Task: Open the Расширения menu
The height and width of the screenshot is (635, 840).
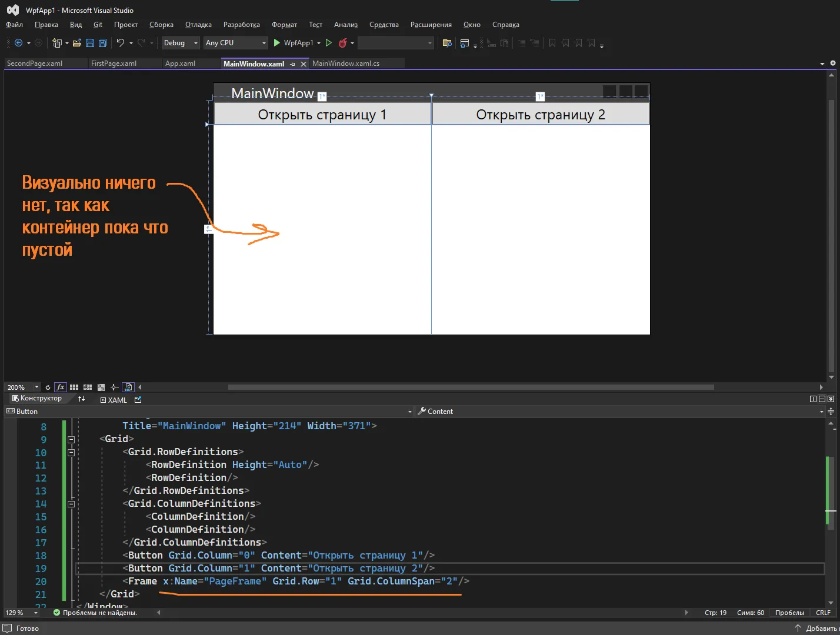Action: point(431,25)
